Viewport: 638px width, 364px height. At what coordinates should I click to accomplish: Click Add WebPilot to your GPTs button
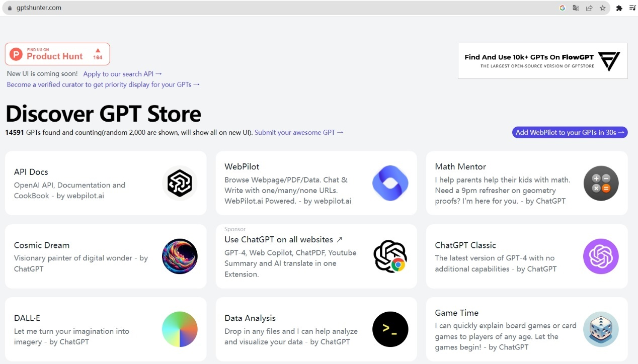click(570, 132)
